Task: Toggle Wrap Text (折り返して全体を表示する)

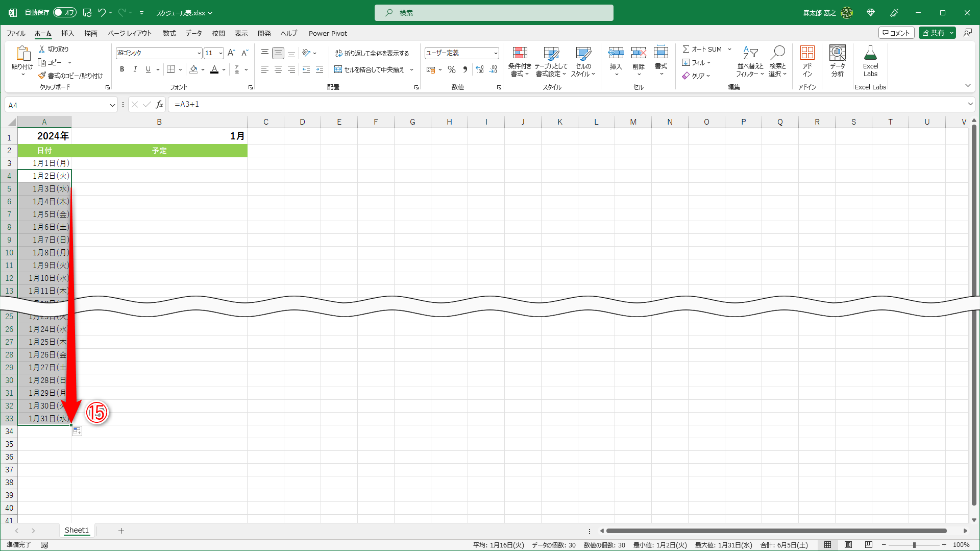Action: pyautogui.click(x=372, y=53)
